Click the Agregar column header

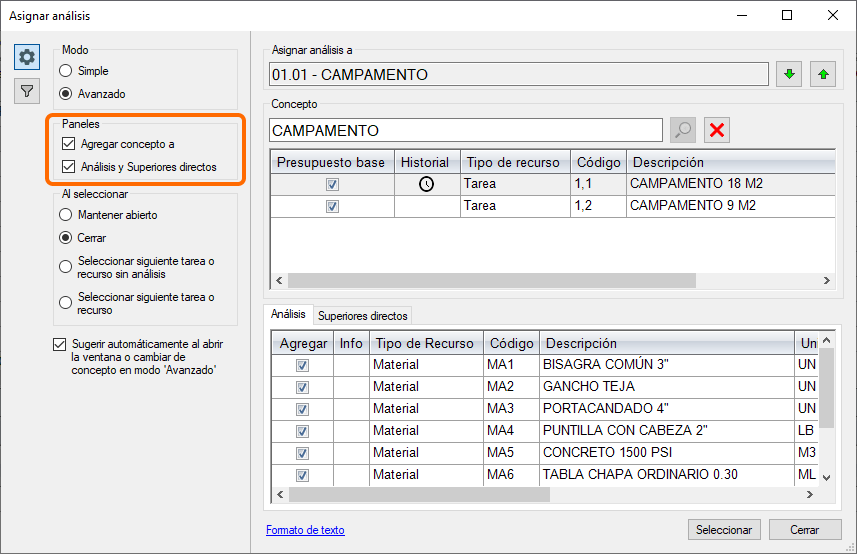click(302, 343)
